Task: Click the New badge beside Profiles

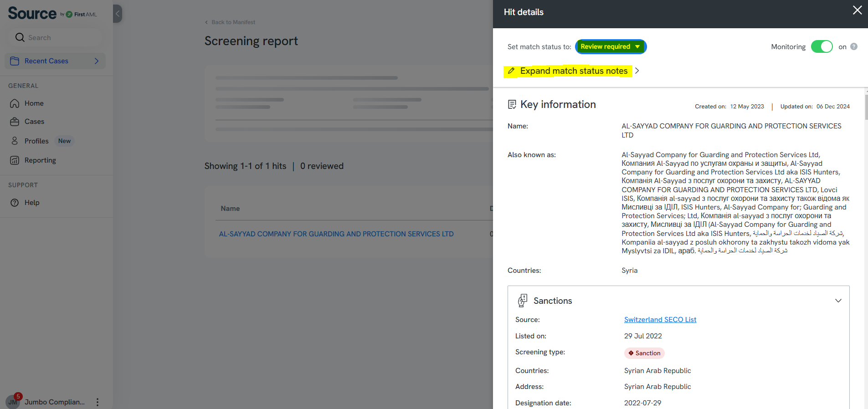Action: tap(64, 141)
